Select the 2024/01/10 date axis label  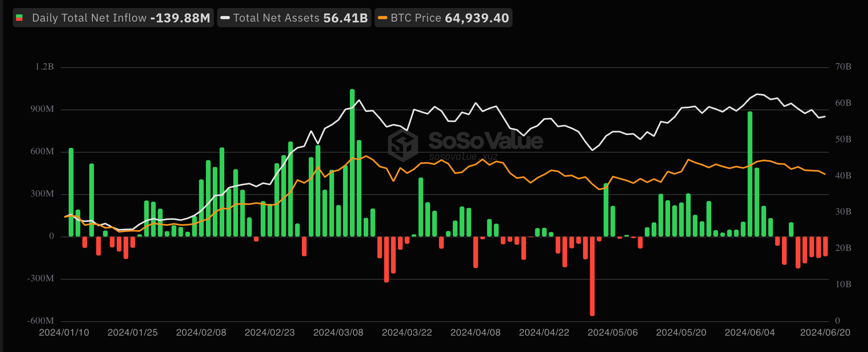(x=64, y=332)
